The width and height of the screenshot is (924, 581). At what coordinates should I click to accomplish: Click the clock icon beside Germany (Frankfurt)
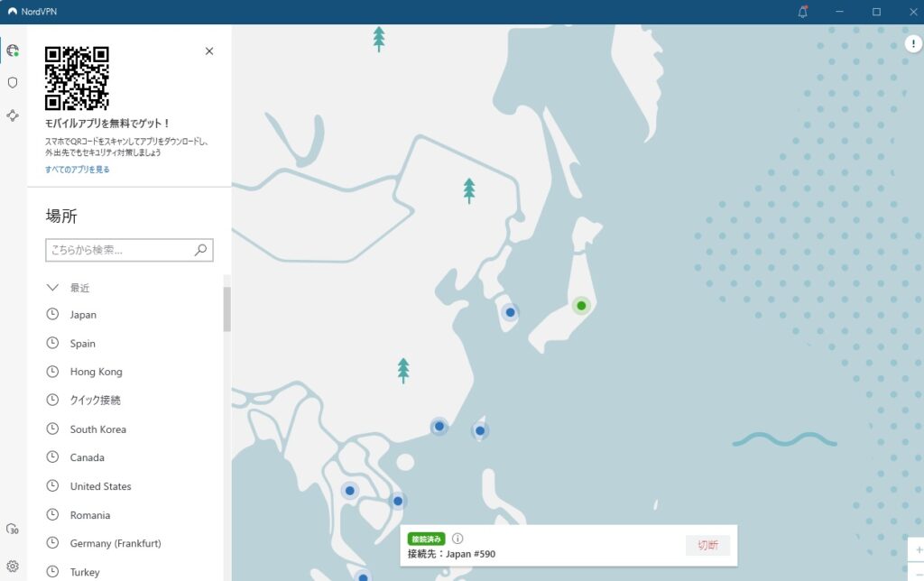coord(52,543)
